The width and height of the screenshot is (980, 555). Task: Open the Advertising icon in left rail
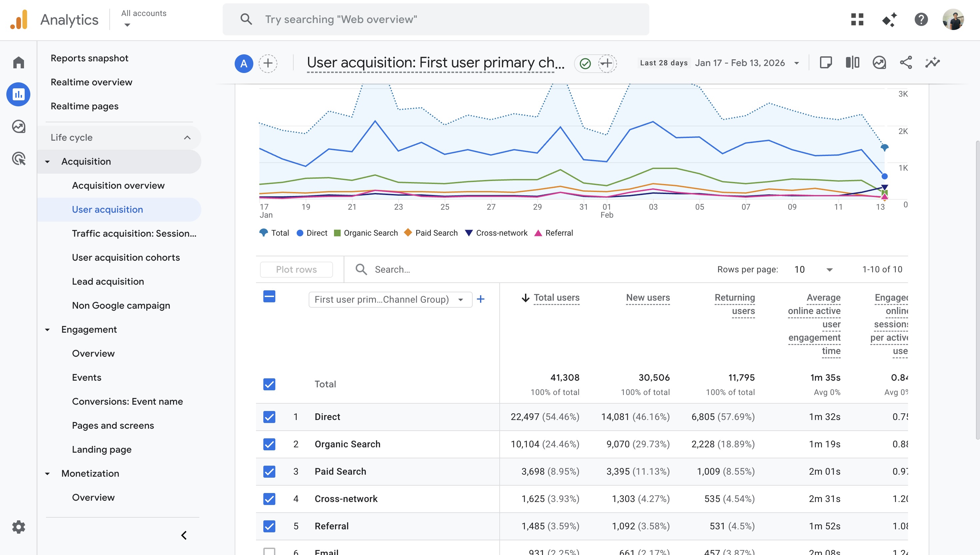18,159
